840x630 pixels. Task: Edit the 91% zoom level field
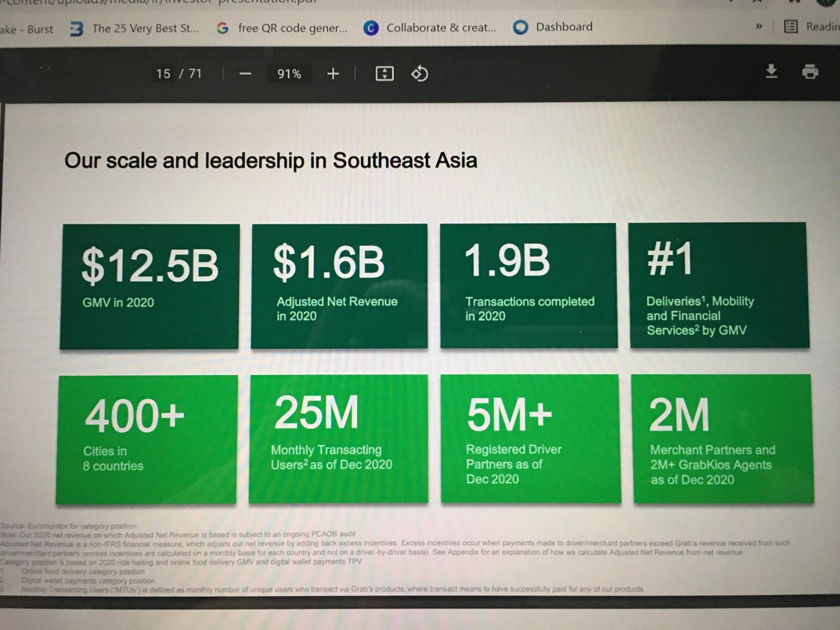click(x=289, y=74)
